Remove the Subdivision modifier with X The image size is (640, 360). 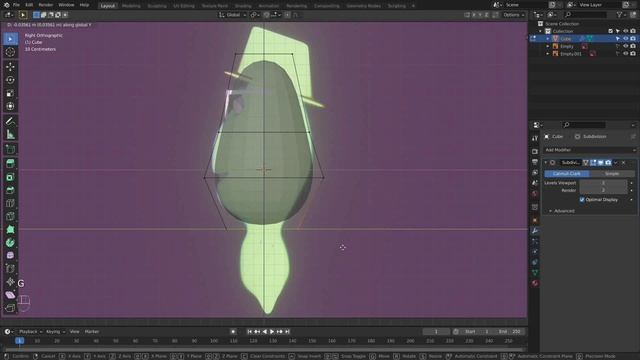click(x=624, y=162)
